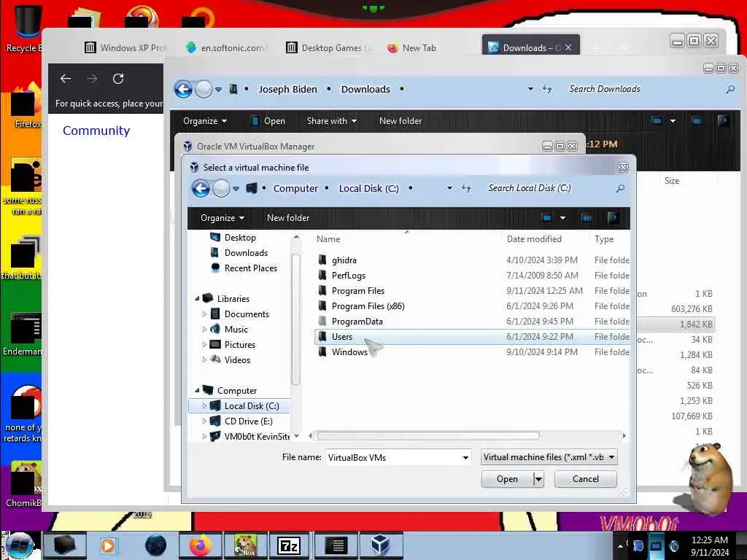747x560 pixels.
Task: Open the Virtual machine files type dropdown
Action: [549, 457]
